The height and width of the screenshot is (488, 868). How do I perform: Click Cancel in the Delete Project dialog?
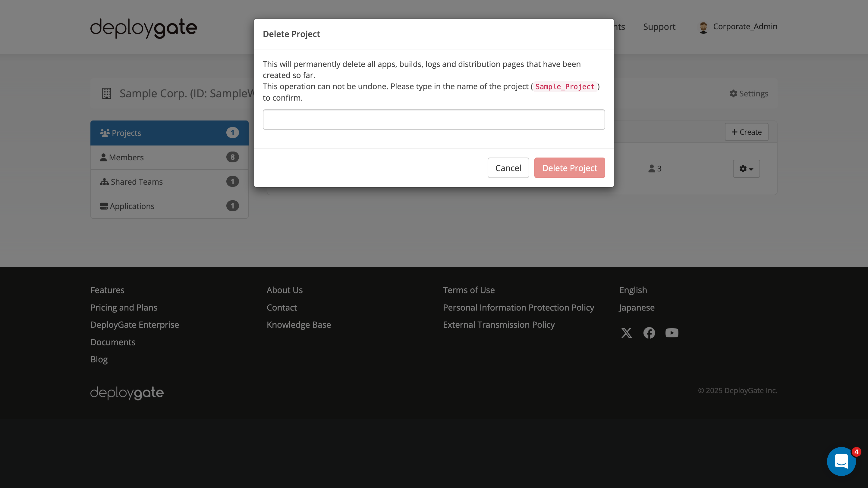coord(508,168)
